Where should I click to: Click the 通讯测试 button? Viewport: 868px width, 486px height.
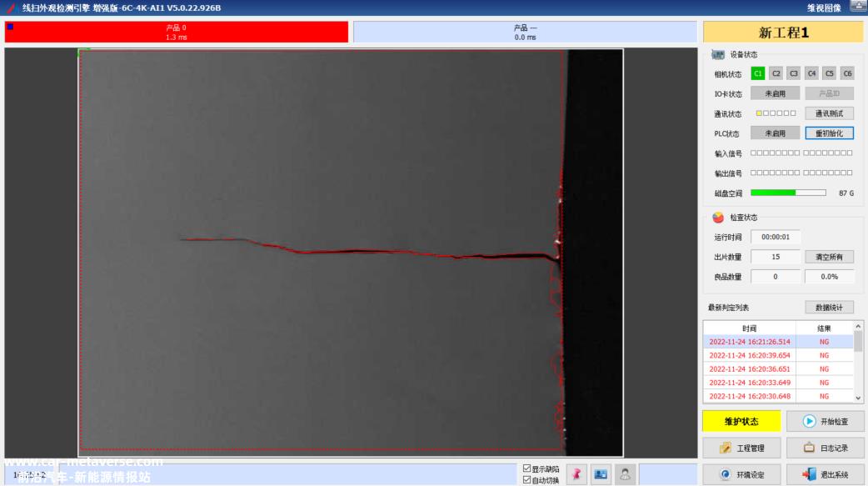[x=829, y=113]
